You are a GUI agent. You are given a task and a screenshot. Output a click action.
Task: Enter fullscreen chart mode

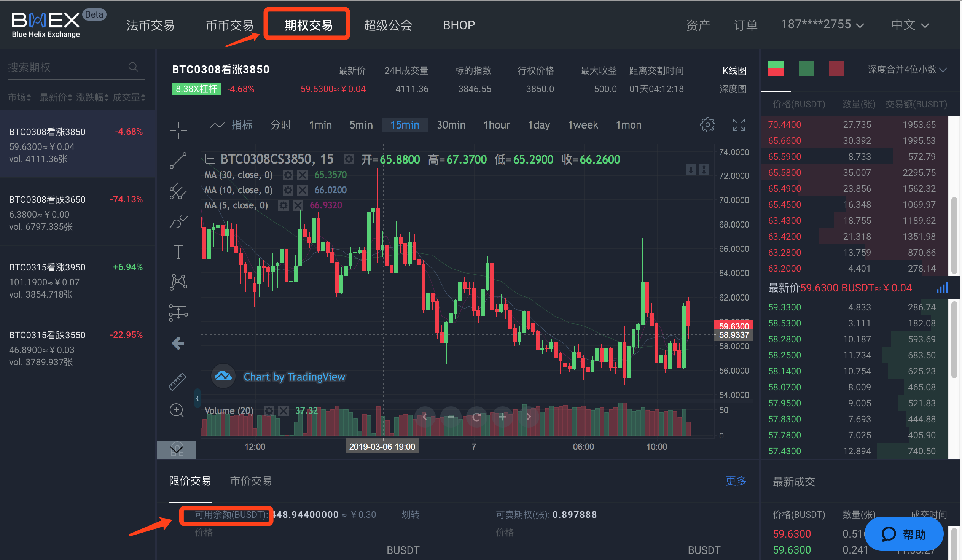coord(739,125)
